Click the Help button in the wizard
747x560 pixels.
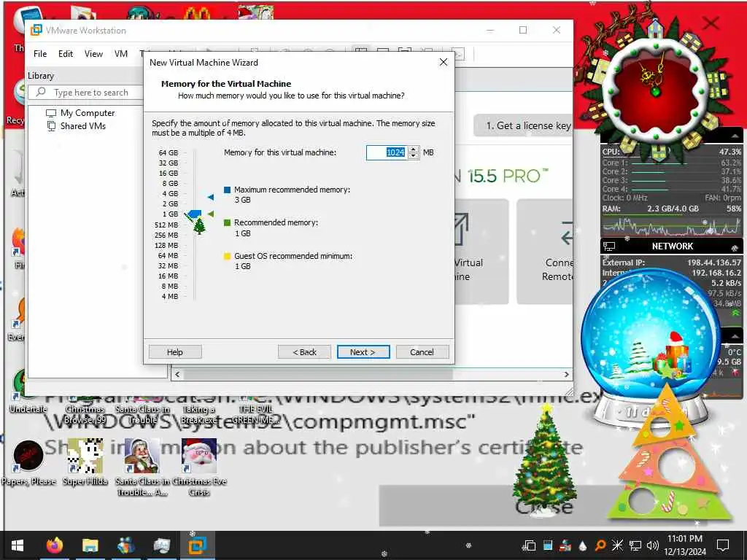(175, 352)
